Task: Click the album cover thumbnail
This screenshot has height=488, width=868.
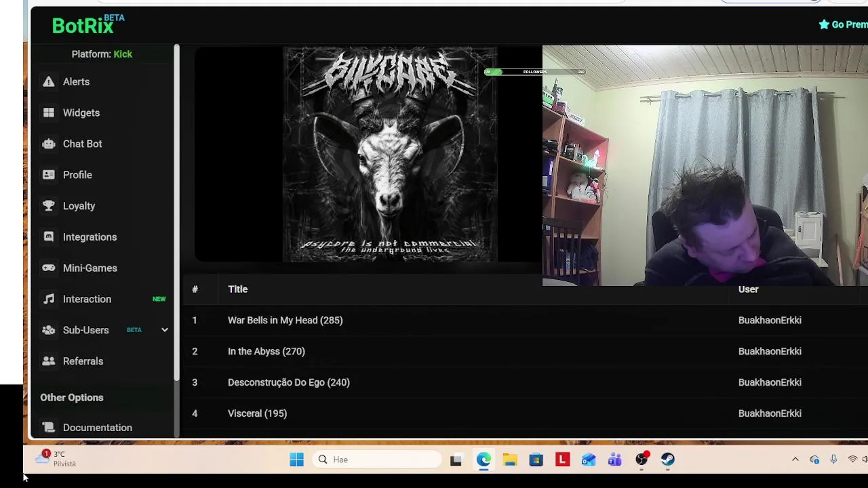Action: click(390, 154)
